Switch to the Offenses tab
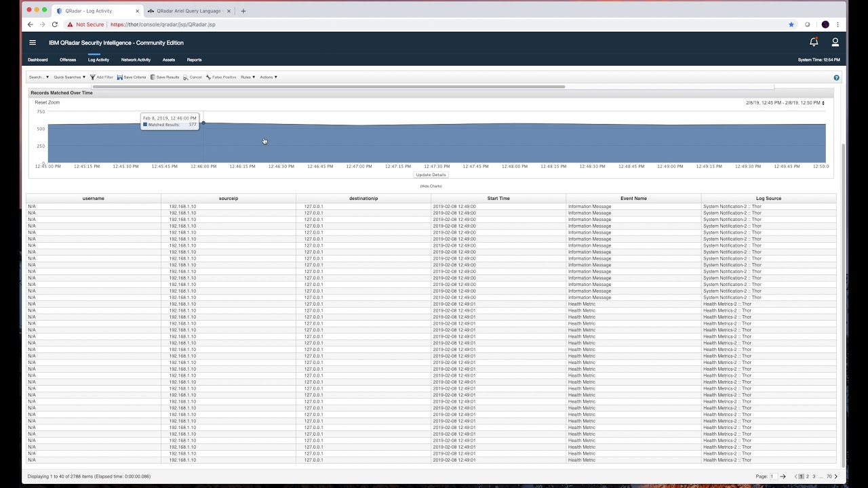 [68, 60]
